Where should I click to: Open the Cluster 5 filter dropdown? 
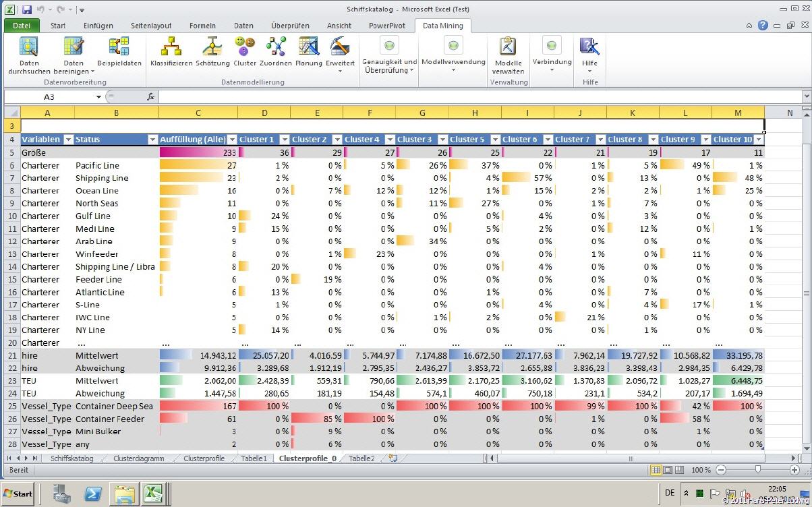pos(495,140)
